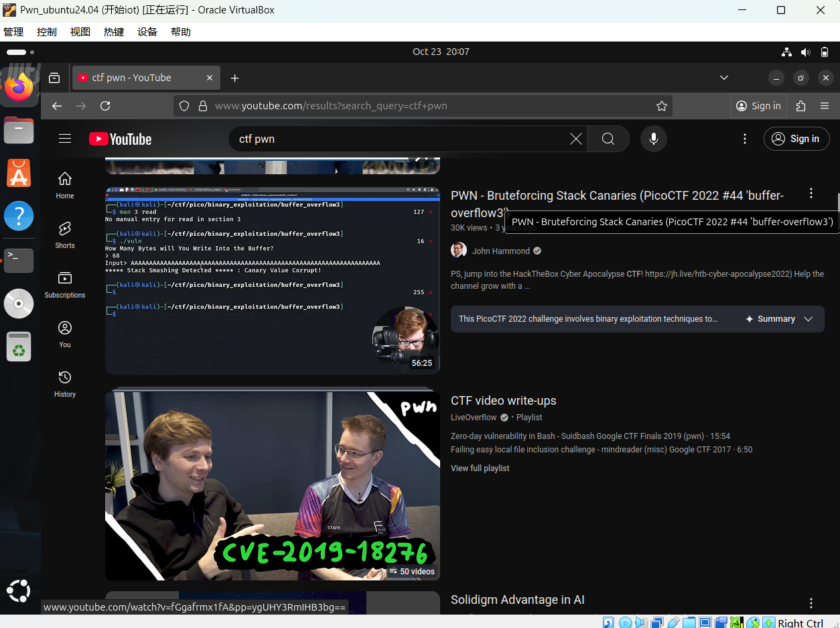Bookmark this page with the star icon
Image resolution: width=840 pixels, height=628 pixels.
tap(661, 106)
